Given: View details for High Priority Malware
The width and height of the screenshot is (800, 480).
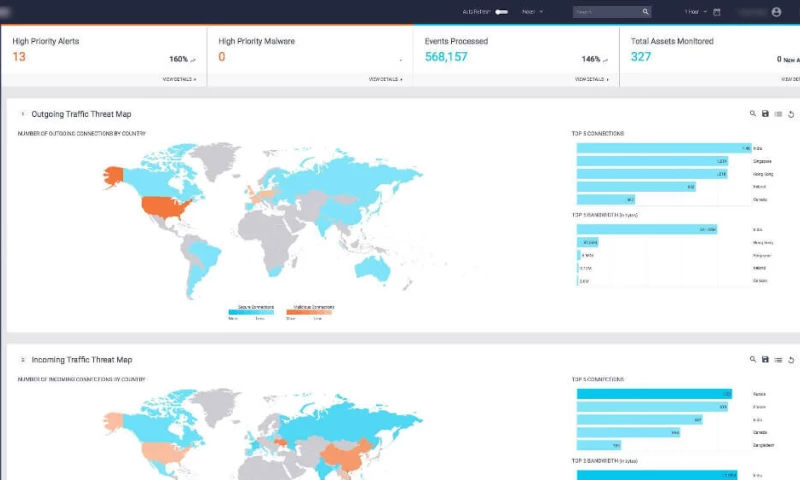Looking at the screenshot, I should (385, 80).
